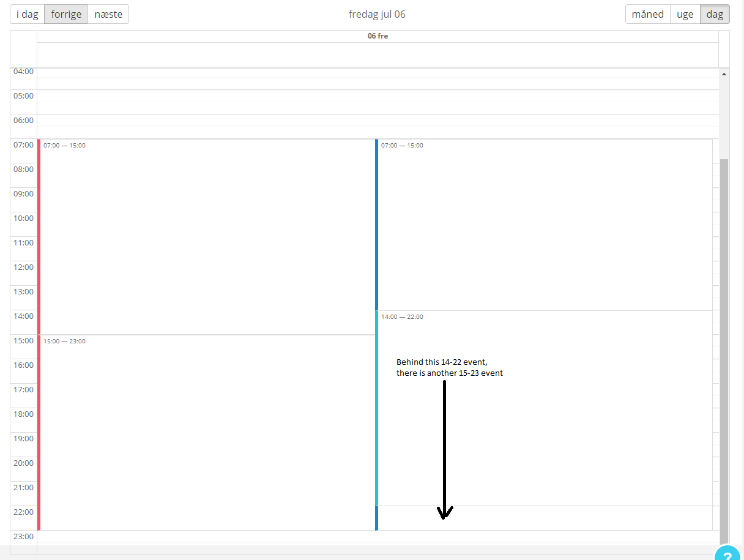This screenshot has height=560, width=744.
Task: Select the red 07:00–15:00 event
Action: pyautogui.click(x=184, y=233)
